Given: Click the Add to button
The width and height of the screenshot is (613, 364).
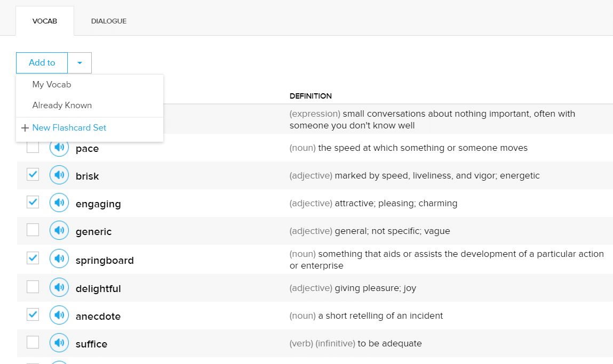Looking at the screenshot, I should tap(42, 63).
